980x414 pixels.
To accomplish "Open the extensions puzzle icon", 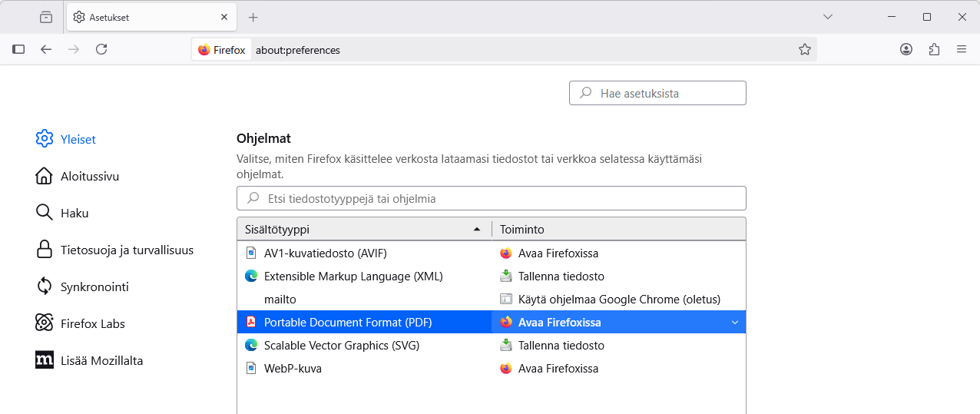I will click(934, 49).
